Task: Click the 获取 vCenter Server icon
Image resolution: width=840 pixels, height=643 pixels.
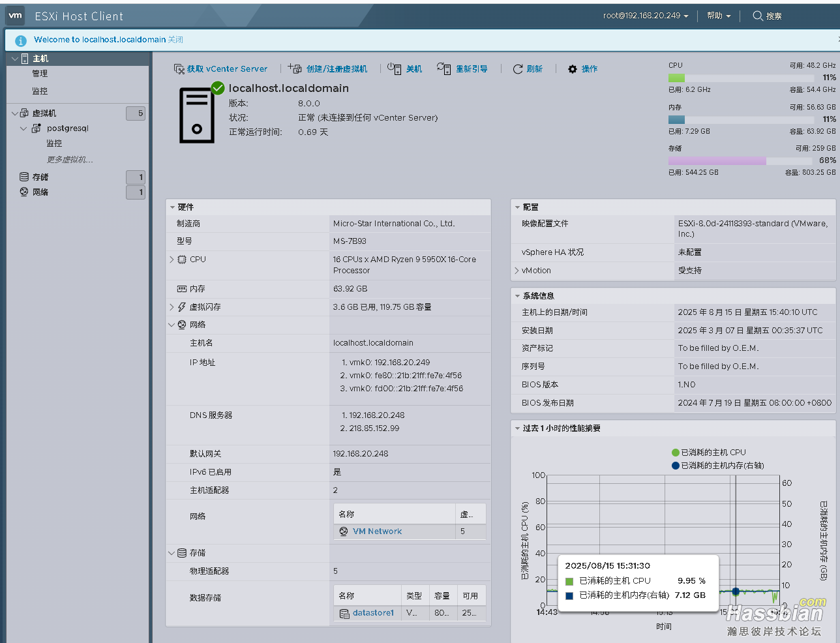Action: (x=179, y=69)
